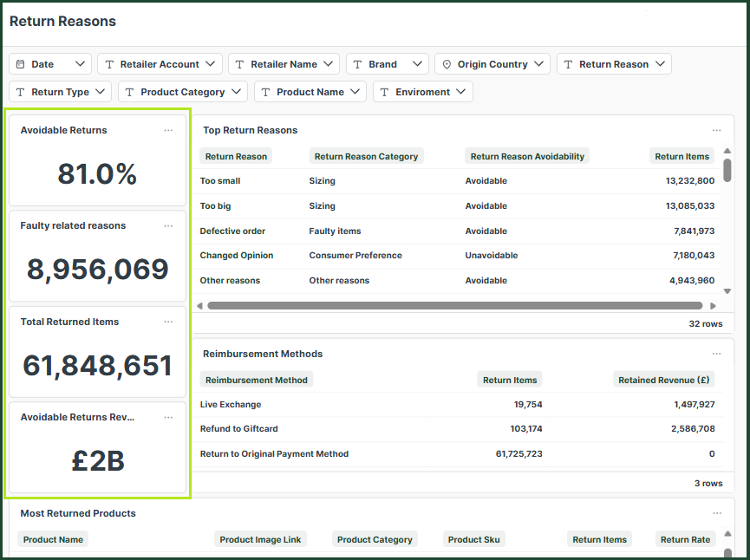Select the 'Too big' return reason row

456,206
